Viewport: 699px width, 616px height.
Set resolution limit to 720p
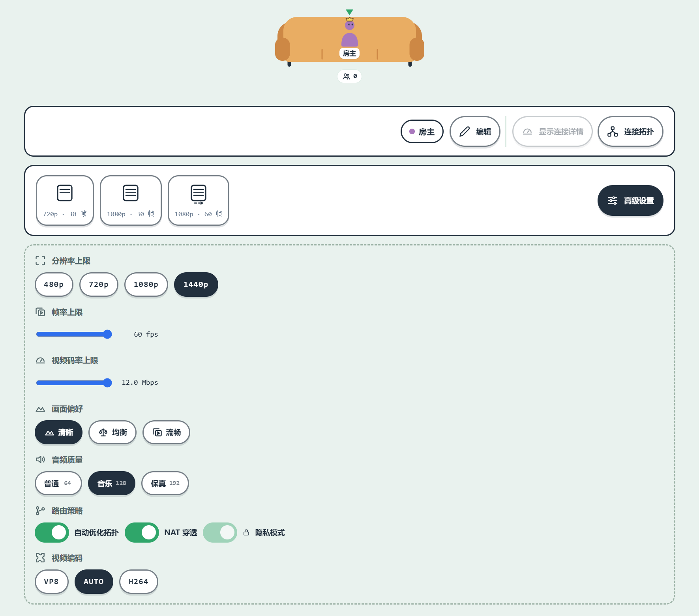99,285
